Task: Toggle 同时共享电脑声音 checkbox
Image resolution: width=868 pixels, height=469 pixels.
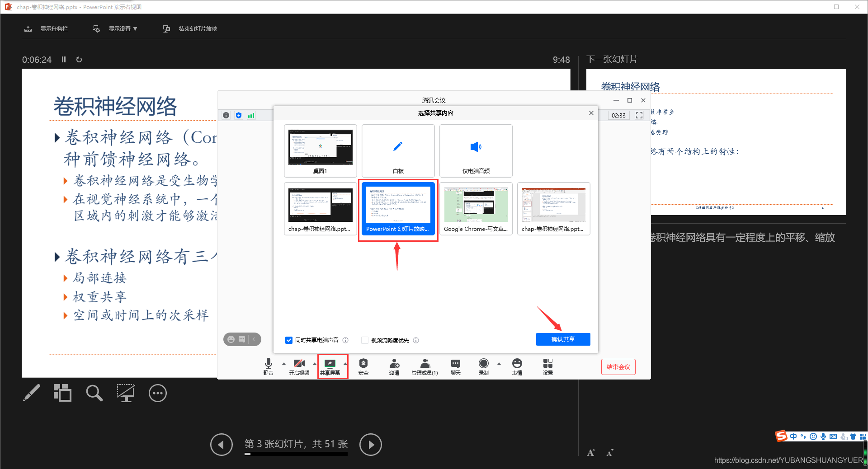Action: [x=289, y=340]
